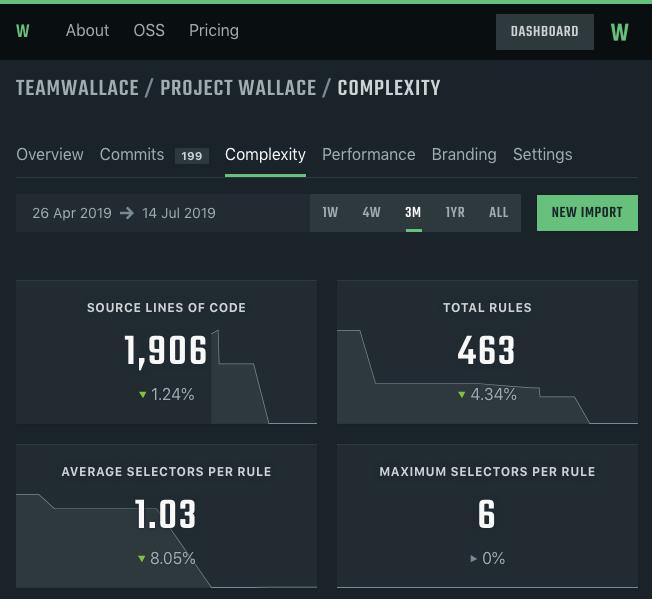
Task: Click the Average Selectors Per Rule title
Action: [x=166, y=472]
